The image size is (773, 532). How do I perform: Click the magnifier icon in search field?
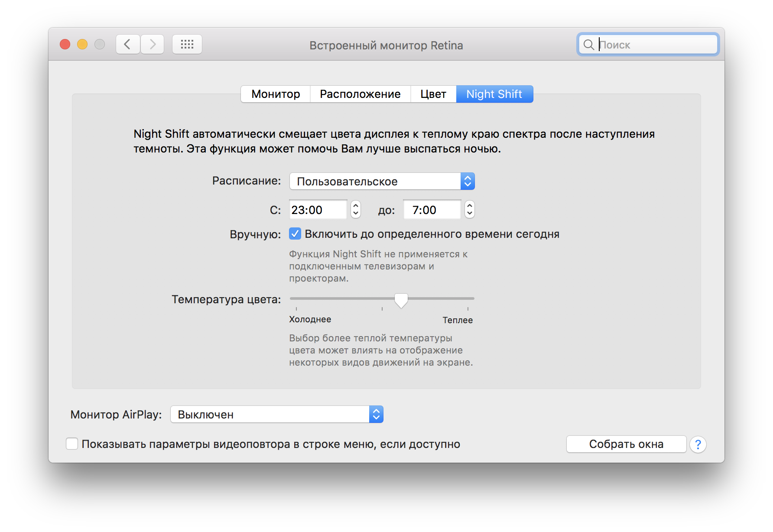coord(588,45)
